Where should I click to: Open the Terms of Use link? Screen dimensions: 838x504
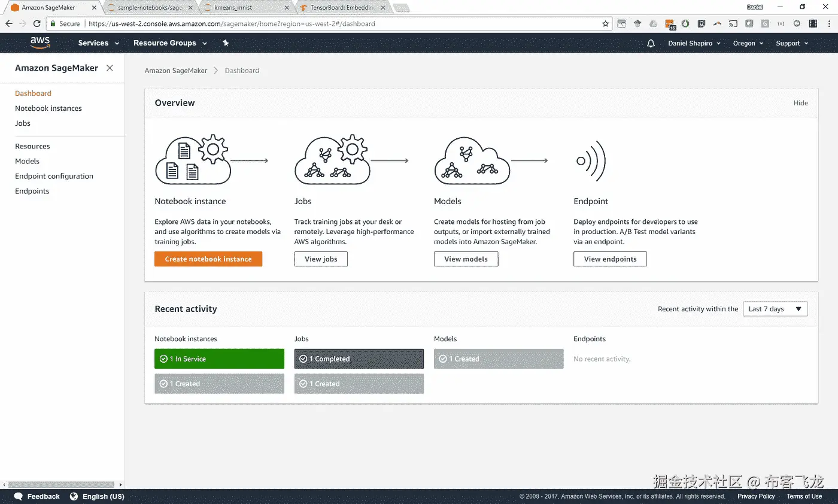coord(804,496)
